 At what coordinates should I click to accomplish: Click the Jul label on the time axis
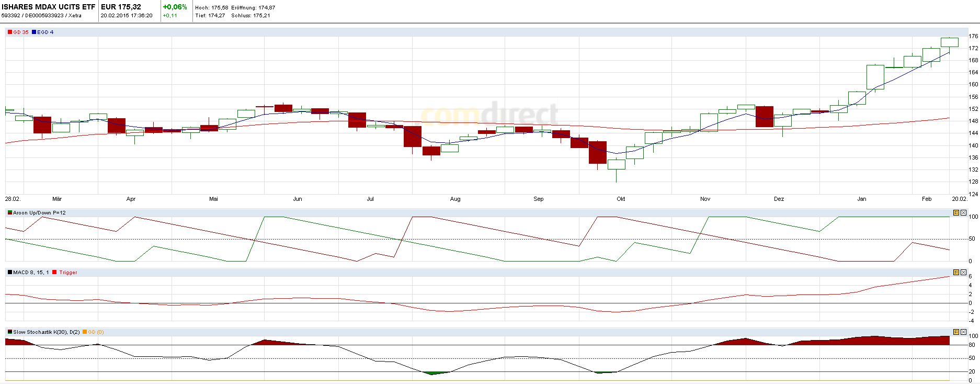[370, 199]
